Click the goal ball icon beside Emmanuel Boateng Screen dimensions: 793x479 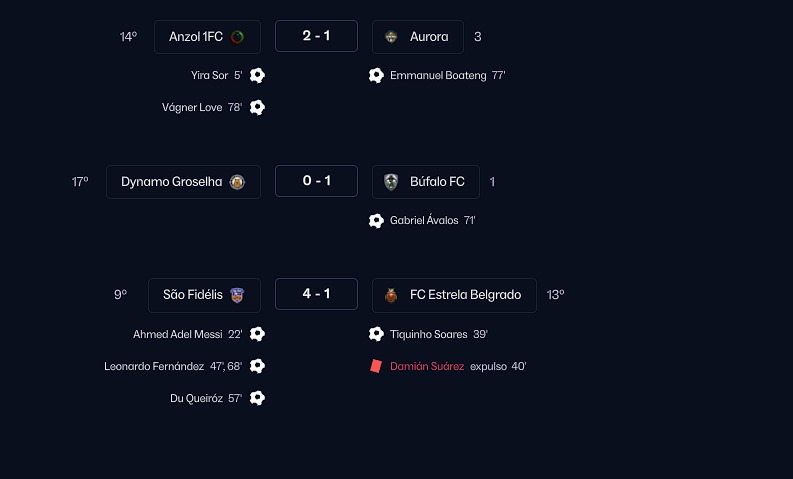(x=376, y=75)
